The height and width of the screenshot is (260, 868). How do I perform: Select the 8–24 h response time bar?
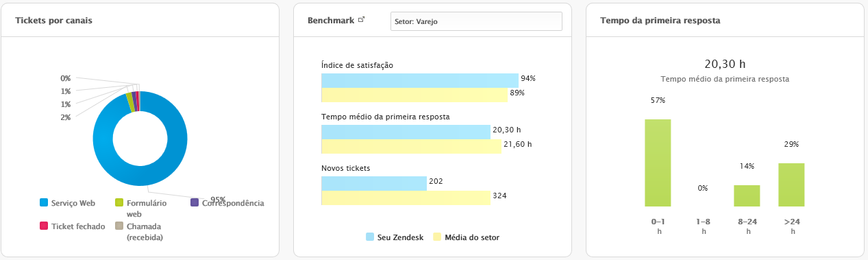pyautogui.click(x=747, y=196)
